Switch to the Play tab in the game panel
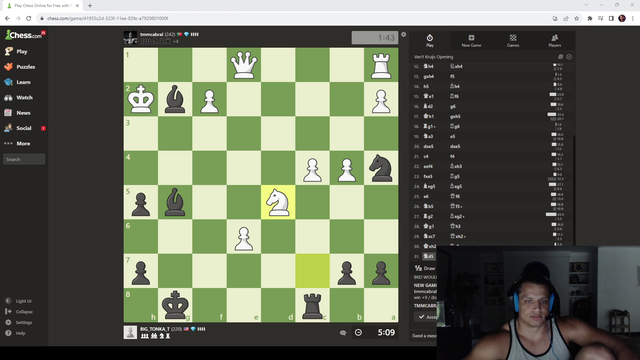This screenshot has height=360, width=640. 429,40
